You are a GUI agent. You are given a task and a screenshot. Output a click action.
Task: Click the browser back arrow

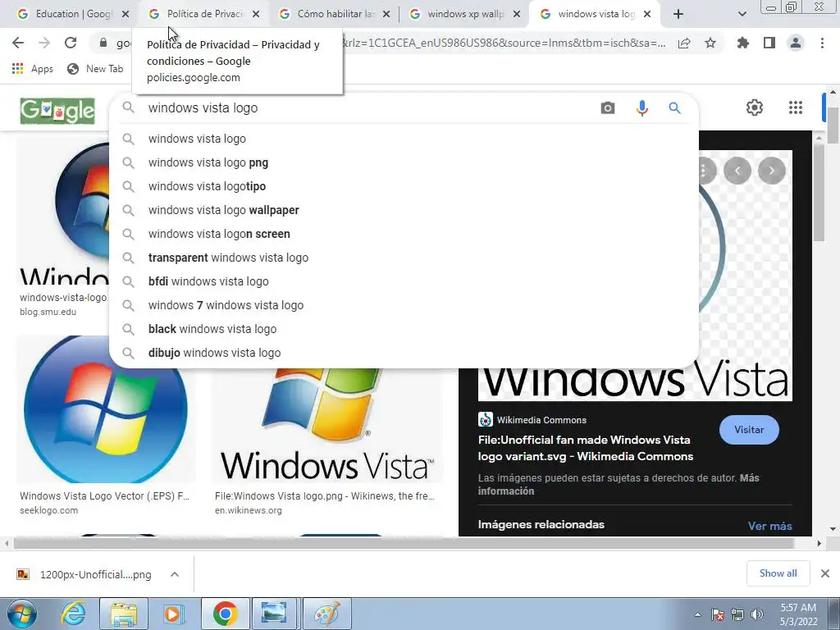click(x=18, y=43)
